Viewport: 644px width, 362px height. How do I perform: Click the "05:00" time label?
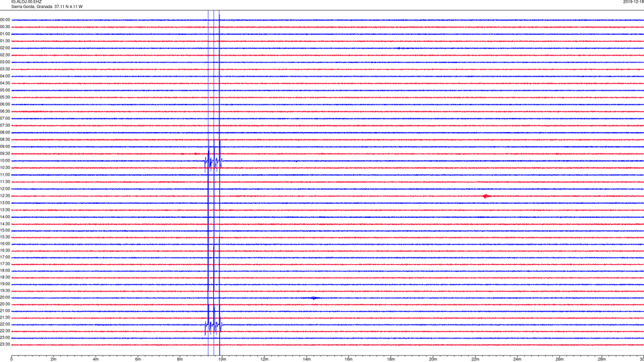click(x=5, y=90)
